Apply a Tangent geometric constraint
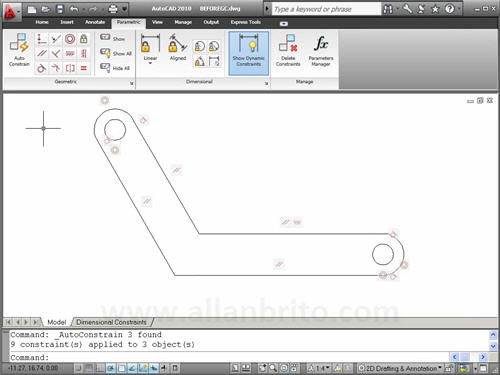This screenshot has height=375, width=500. click(41, 68)
